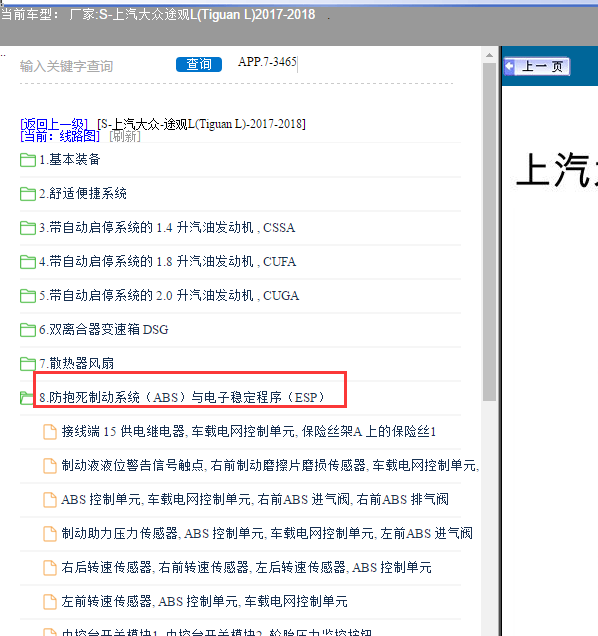Image resolution: width=598 pixels, height=636 pixels.
Task: Click the vertical scrollbar thumb
Action: (x=489, y=232)
